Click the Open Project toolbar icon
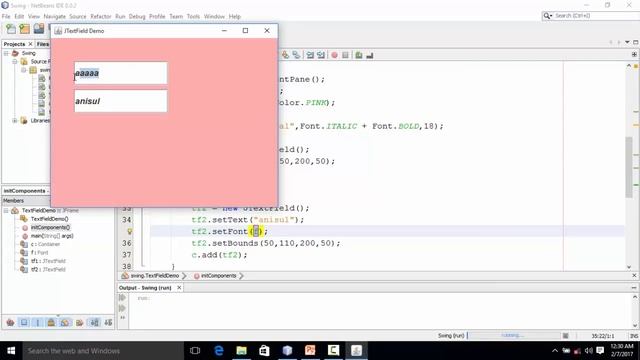The width and height of the screenshot is (640, 360). click(x=39, y=29)
